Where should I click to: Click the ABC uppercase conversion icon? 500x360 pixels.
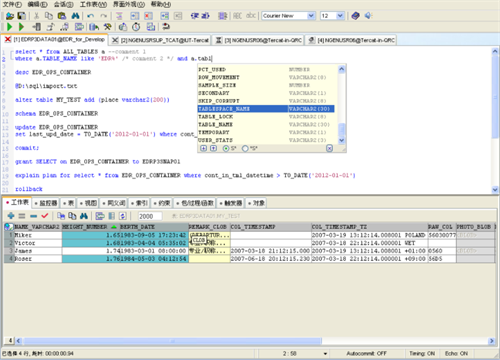click(x=237, y=16)
